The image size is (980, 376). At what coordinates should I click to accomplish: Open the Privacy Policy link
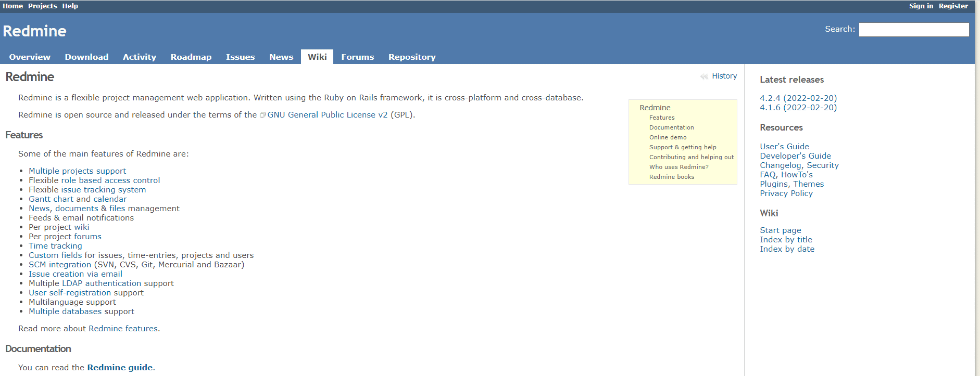pyautogui.click(x=786, y=193)
